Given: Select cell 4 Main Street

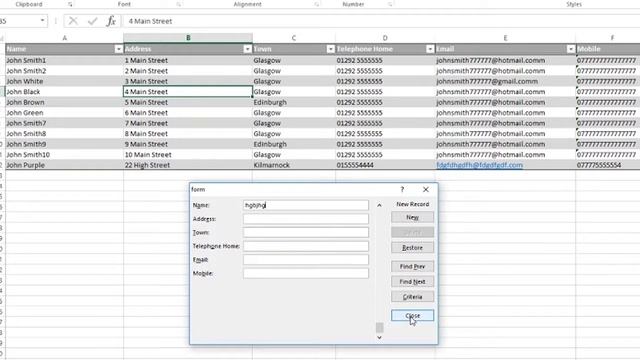Looking at the screenshot, I should pos(188,92).
